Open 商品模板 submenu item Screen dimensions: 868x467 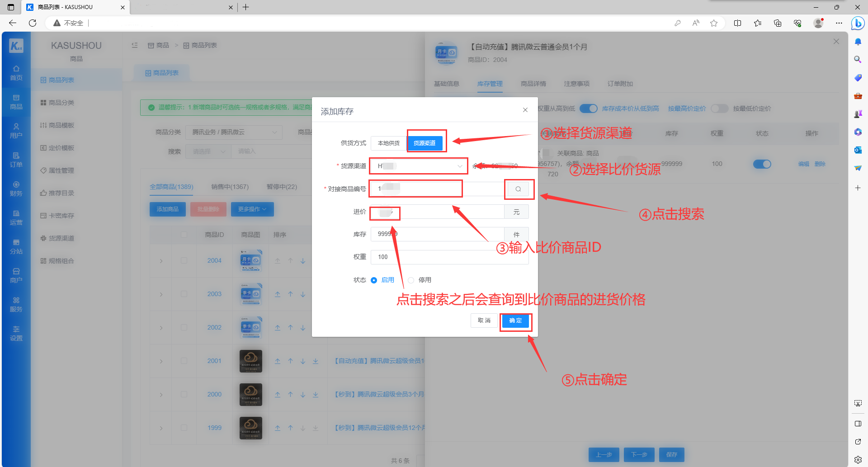76,125
